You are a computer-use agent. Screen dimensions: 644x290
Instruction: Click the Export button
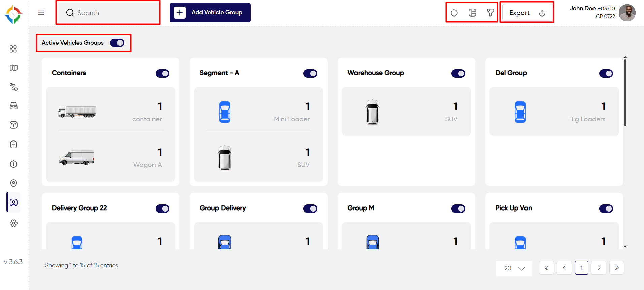pyautogui.click(x=527, y=13)
